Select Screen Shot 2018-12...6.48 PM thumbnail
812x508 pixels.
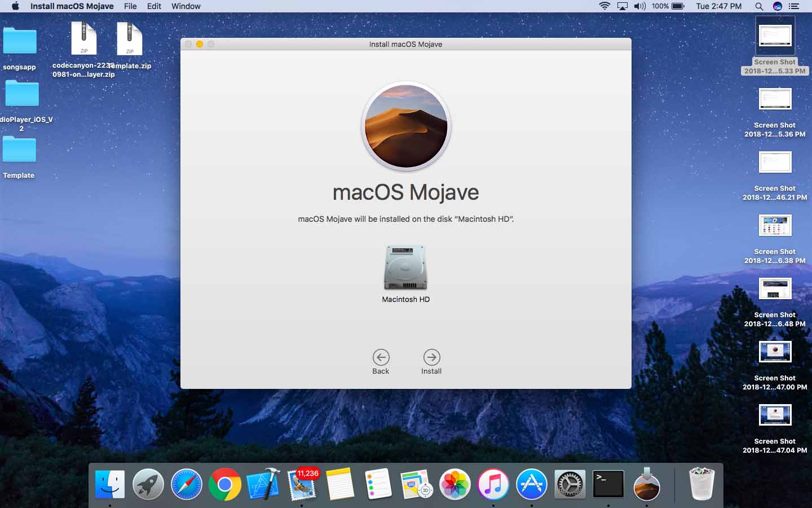(775, 289)
